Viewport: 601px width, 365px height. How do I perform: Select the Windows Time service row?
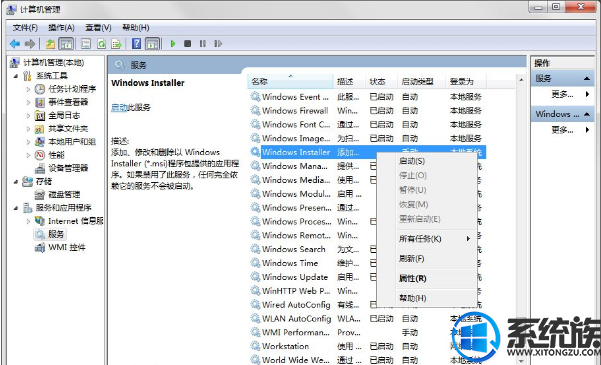tap(313, 263)
